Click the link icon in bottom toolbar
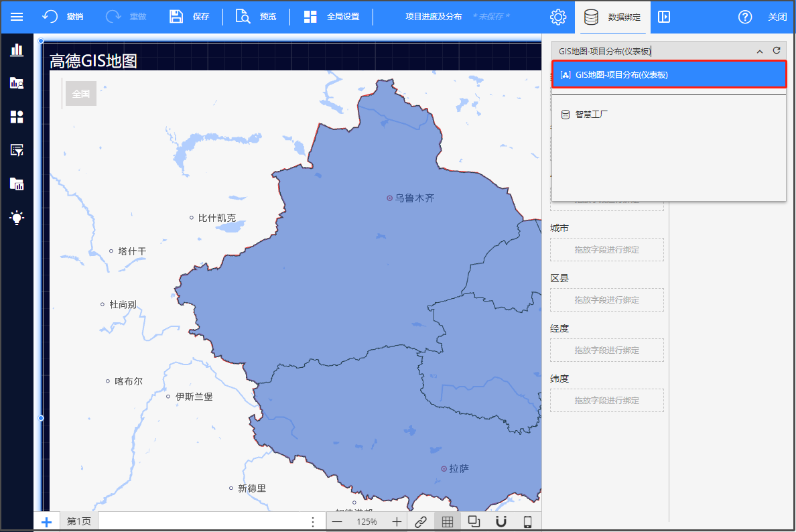This screenshot has width=796, height=532. coord(421,522)
